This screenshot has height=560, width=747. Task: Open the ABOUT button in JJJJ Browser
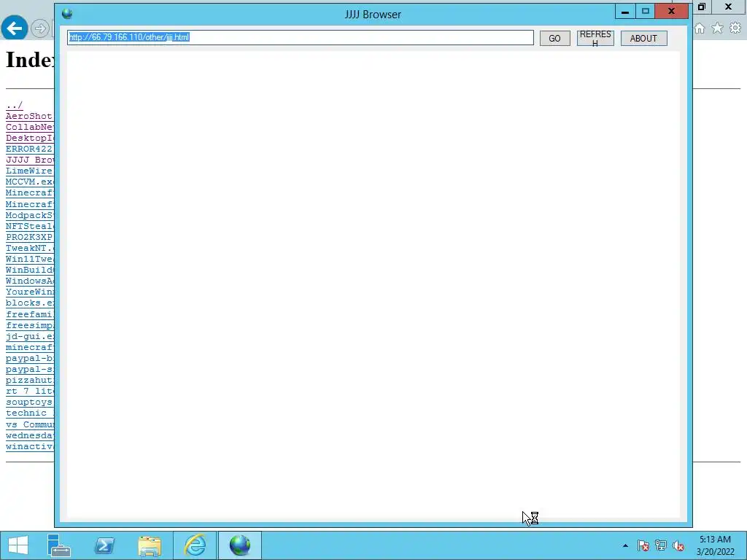tap(643, 38)
